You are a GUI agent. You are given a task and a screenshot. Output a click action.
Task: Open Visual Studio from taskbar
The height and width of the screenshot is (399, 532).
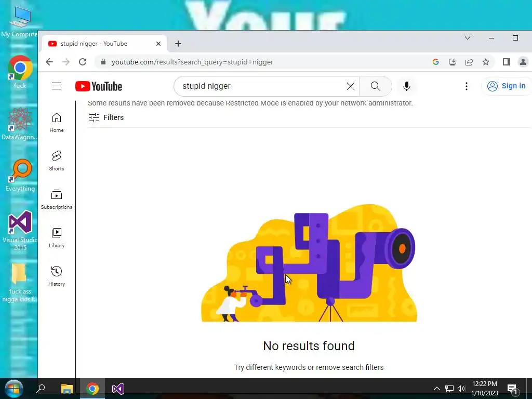(x=118, y=389)
